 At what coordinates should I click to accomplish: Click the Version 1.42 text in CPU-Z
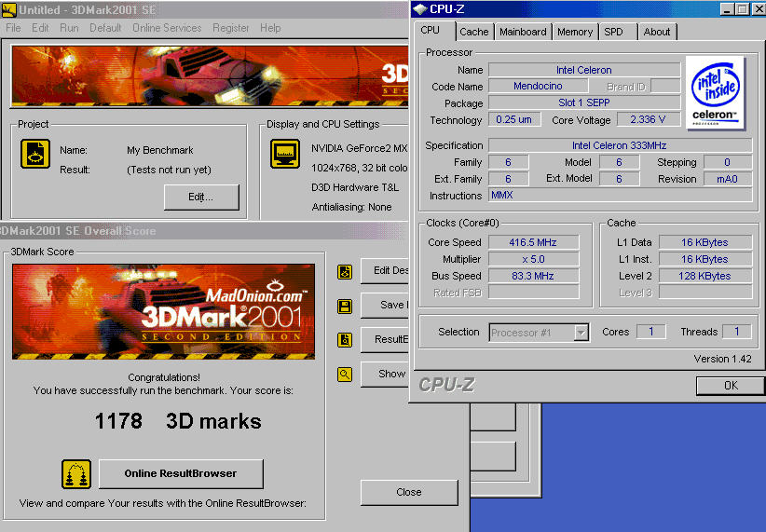pyautogui.click(x=722, y=359)
